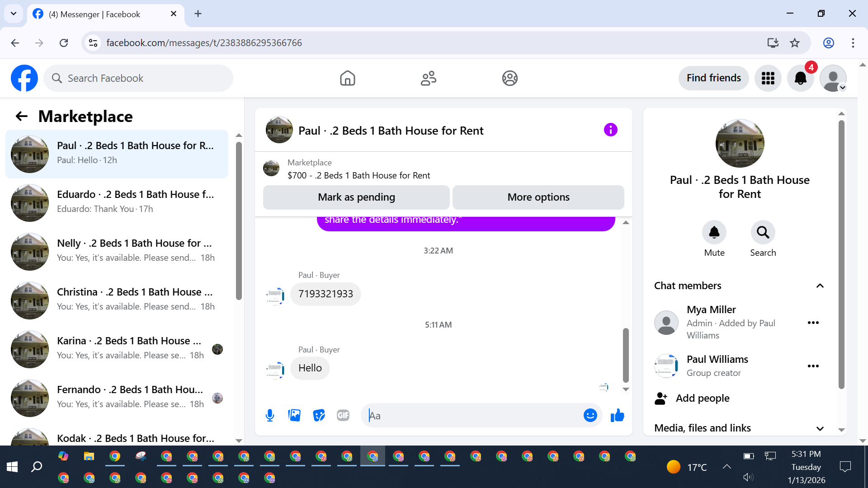Attach a photo using the image icon
The width and height of the screenshot is (868, 488).
pos(294,415)
